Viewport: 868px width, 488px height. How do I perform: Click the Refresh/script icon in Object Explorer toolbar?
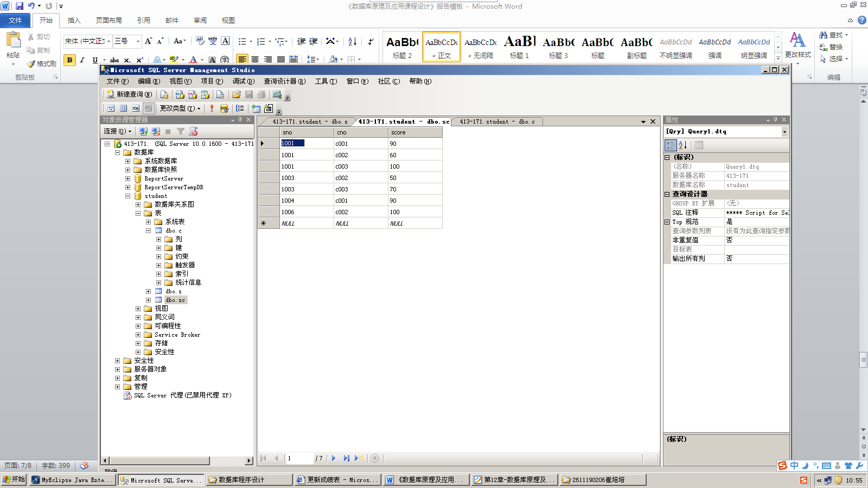point(194,131)
